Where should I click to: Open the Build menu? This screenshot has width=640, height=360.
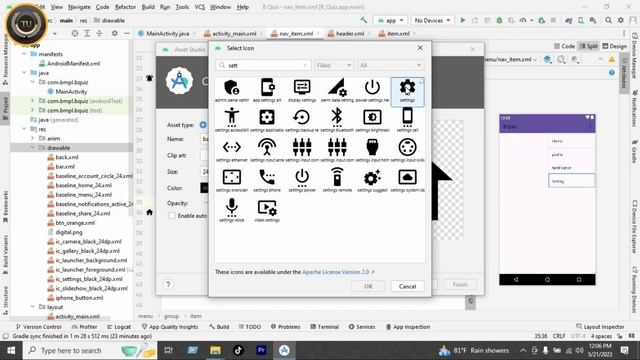click(x=148, y=7)
